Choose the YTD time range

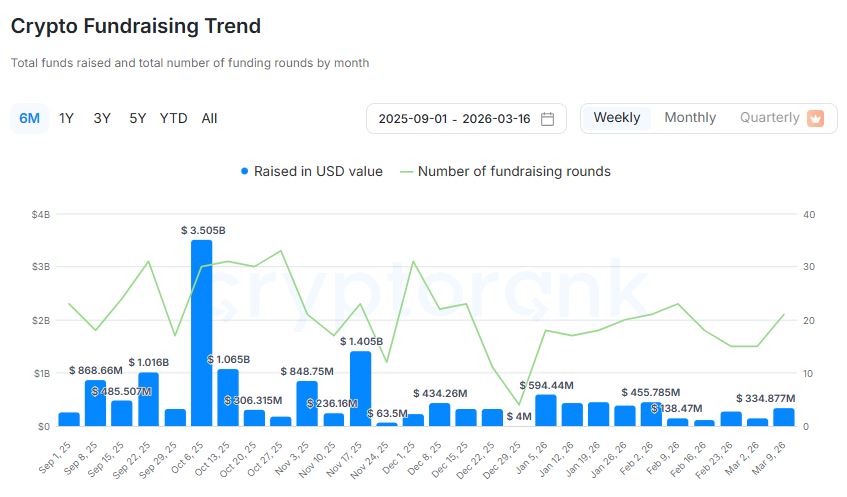173,118
